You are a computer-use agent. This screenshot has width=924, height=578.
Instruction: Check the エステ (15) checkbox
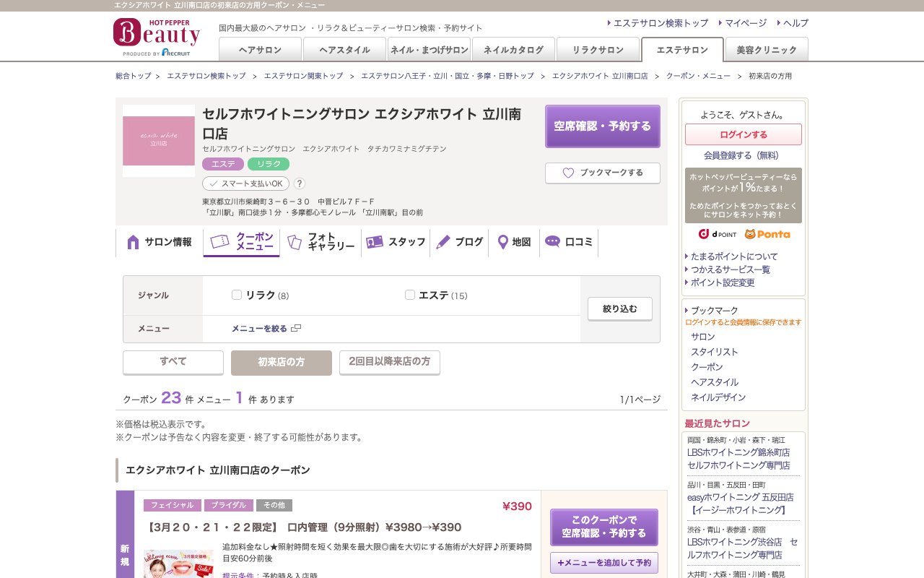point(410,295)
